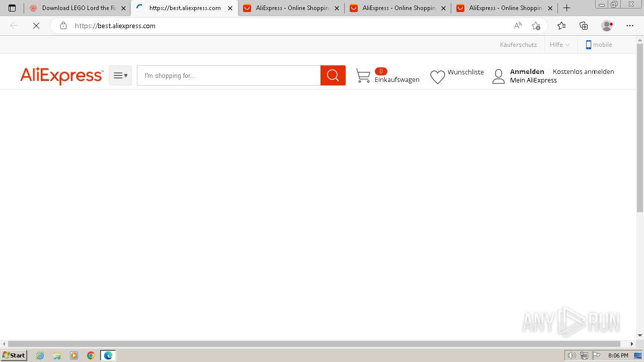This screenshot has width=644, height=362.
Task: Open Collections icon in toolbar
Action: tap(584, 26)
